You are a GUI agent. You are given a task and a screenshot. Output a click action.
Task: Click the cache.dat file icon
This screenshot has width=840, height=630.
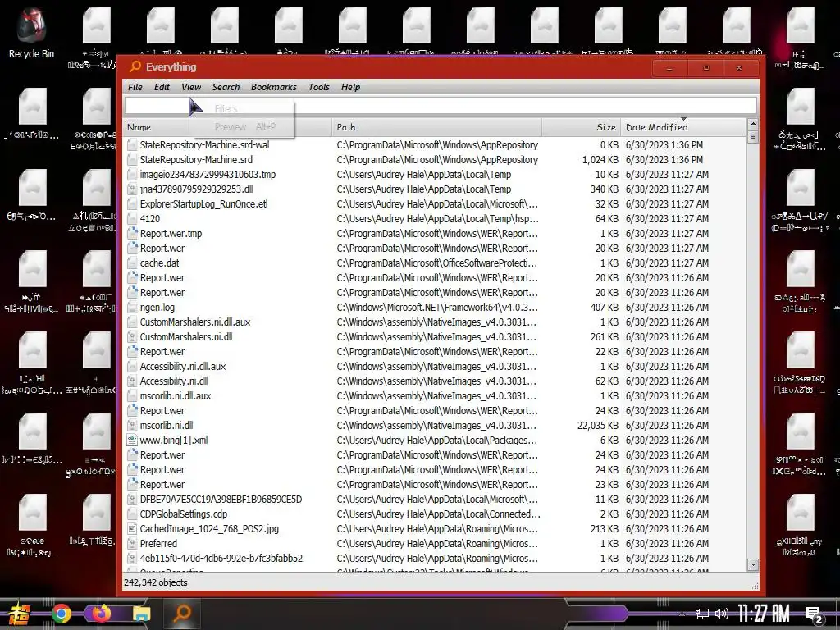click(132, 263)
